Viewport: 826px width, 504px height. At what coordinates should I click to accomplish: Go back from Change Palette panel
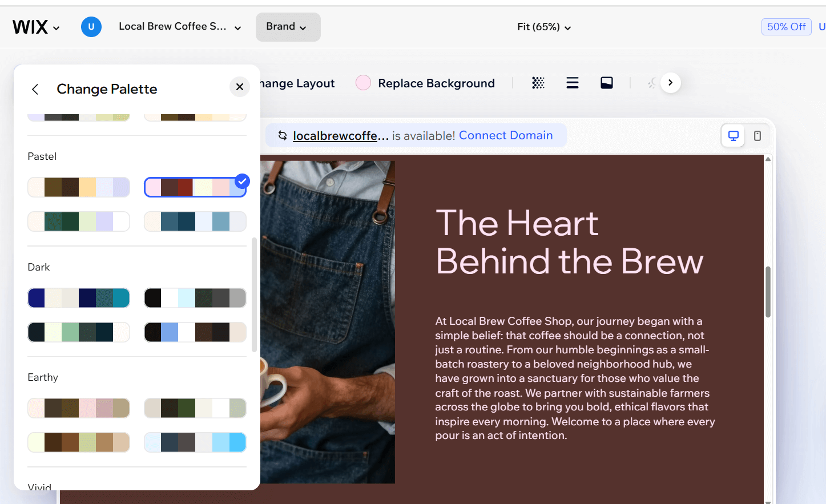pos(35,89)
